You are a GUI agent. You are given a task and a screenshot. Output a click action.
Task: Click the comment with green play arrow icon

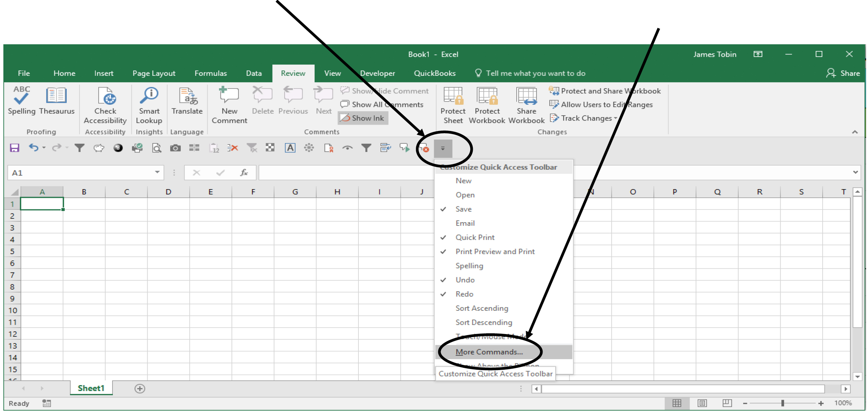click(x=405, y=148)
